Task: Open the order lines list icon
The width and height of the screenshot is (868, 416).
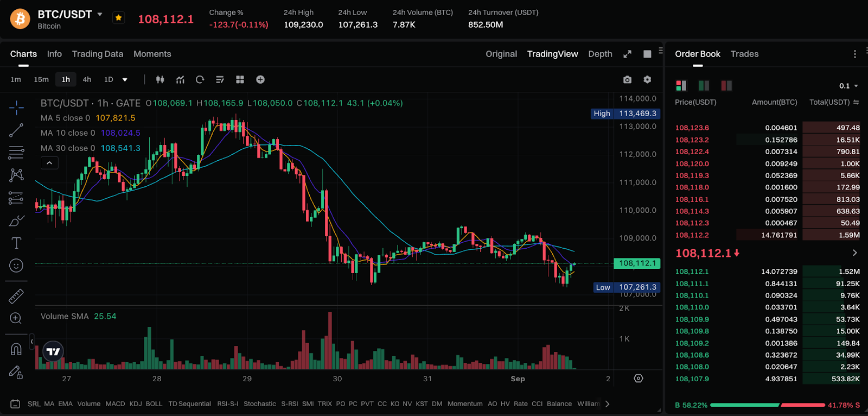Action: click(x=220, y=79)
